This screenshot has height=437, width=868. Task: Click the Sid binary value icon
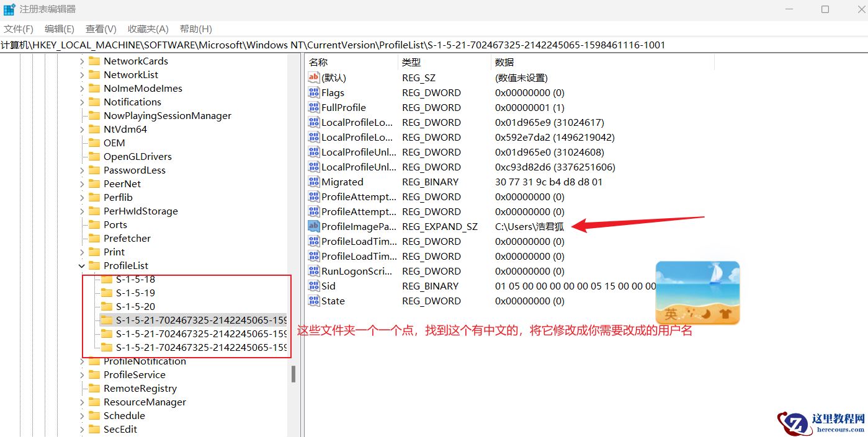(313, 286)
